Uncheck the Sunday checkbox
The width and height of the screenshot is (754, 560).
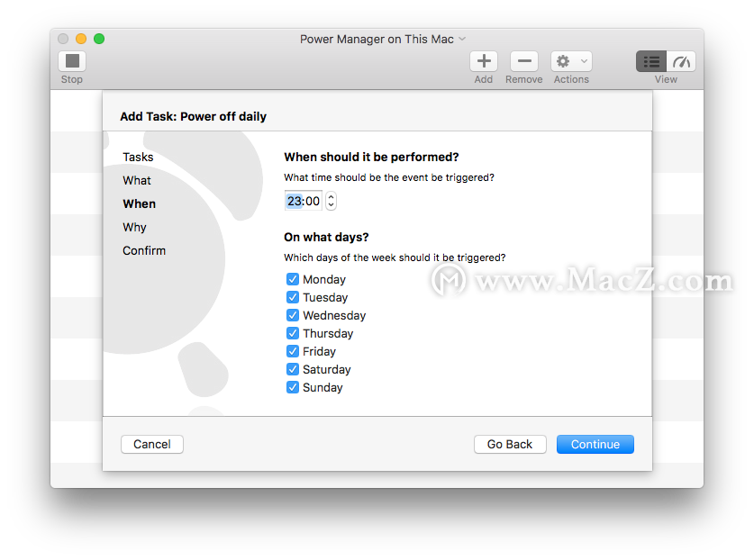pos(293,387)
